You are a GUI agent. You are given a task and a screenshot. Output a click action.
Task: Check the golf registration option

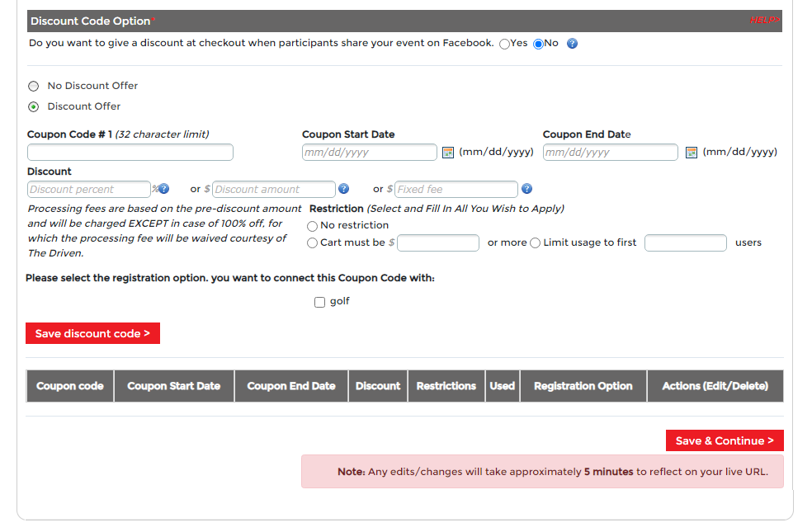(319, 302)
